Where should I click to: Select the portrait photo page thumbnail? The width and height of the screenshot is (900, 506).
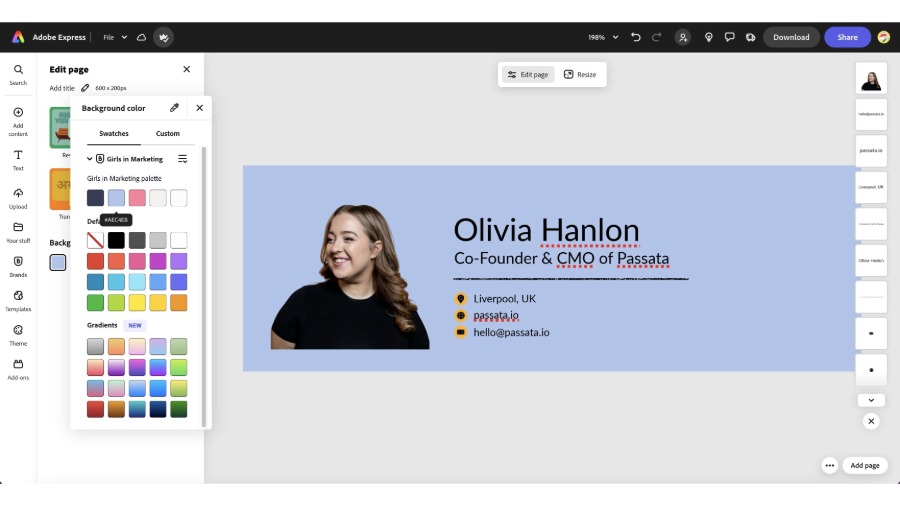tap(871, 78)
